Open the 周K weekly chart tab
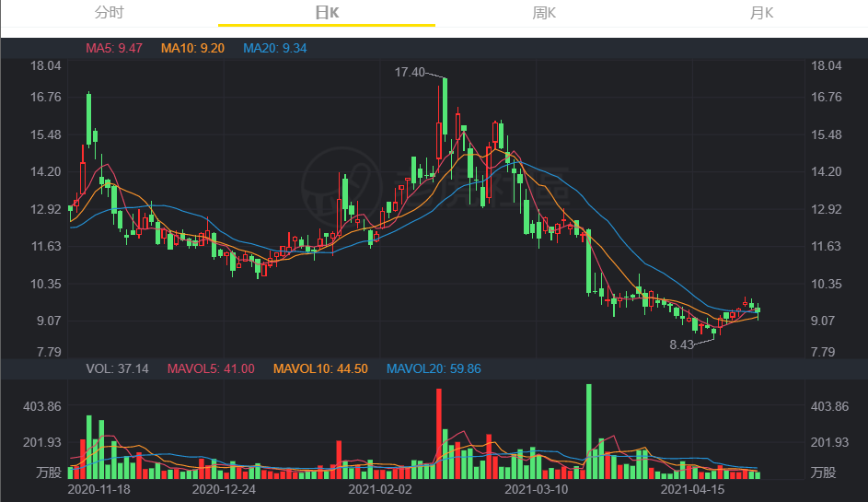The width and height of the screenshot is (868, 502). point(544,13)
